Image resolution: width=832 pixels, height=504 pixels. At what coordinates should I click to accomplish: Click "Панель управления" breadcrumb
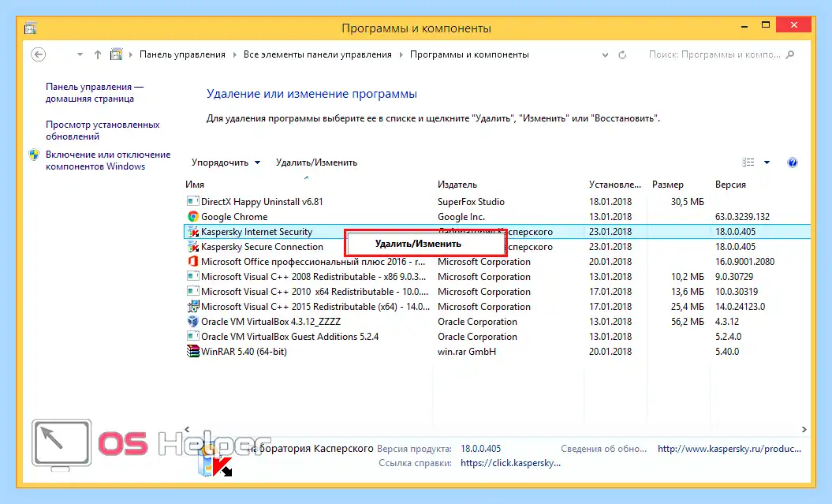tap(182, 54)
